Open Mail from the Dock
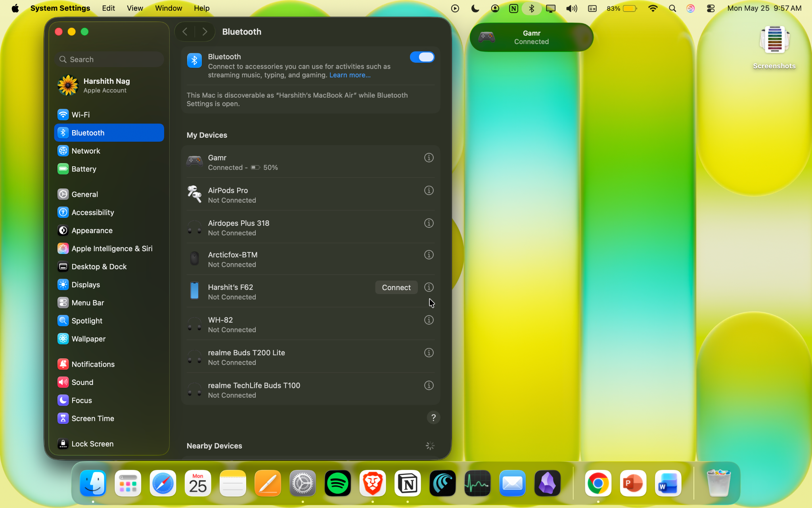The image size is (812, 508). 512,483
